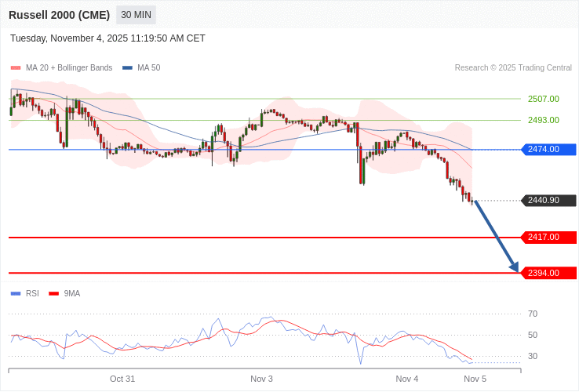Click the red 2394.00 target tag
579x392 pixels.
click(548, 273)
